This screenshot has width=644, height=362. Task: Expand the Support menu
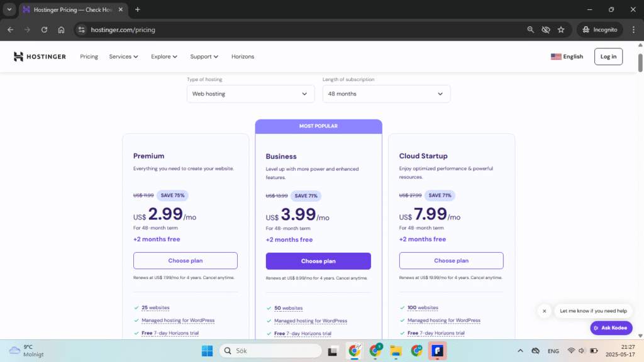pyautogui.click(x=204, y=57)
